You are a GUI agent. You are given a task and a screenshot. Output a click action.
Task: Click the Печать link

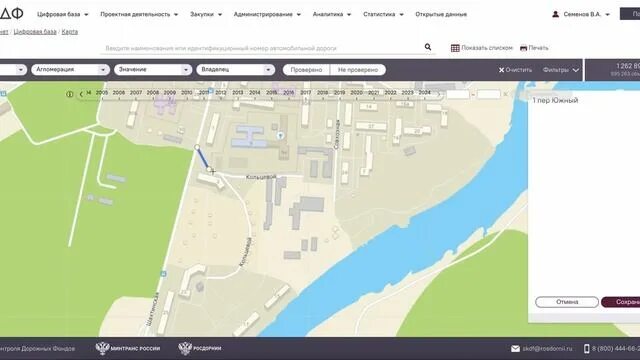534,48
